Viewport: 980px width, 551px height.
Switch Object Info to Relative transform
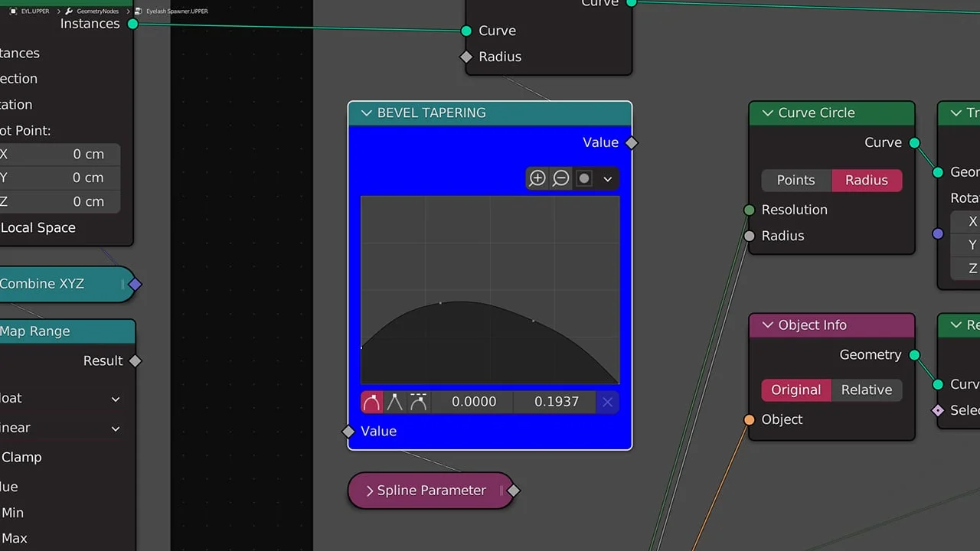[866, 390]
